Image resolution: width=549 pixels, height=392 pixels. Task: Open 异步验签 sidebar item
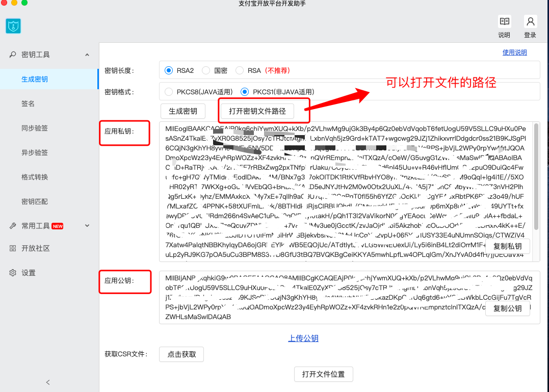pos(49,152)
